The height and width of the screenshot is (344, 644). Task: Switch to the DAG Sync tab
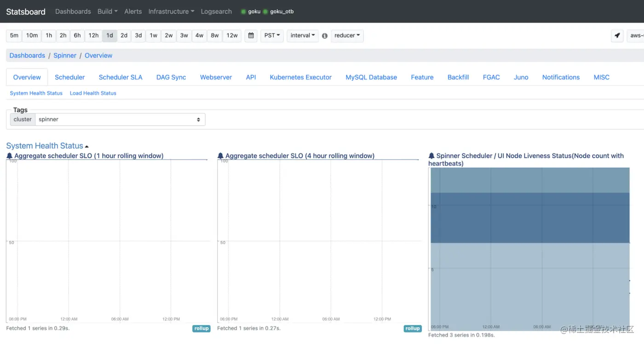[171, 77]
